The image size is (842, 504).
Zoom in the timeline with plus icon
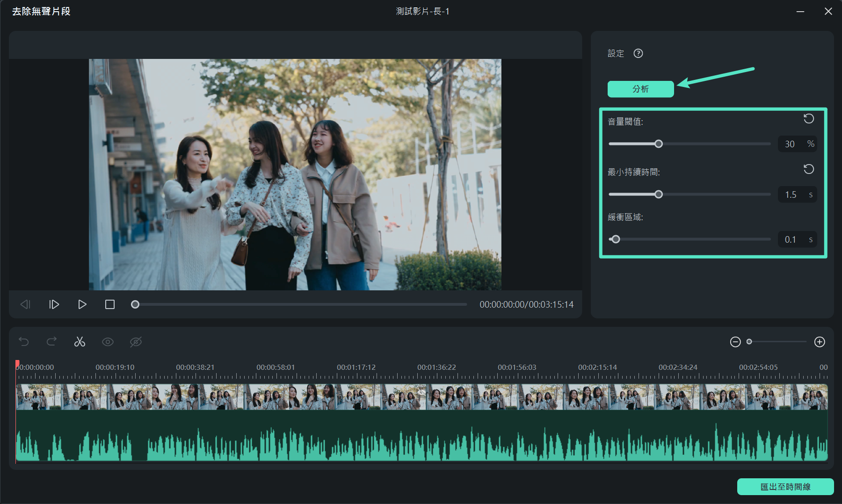[x=820, y=342]
